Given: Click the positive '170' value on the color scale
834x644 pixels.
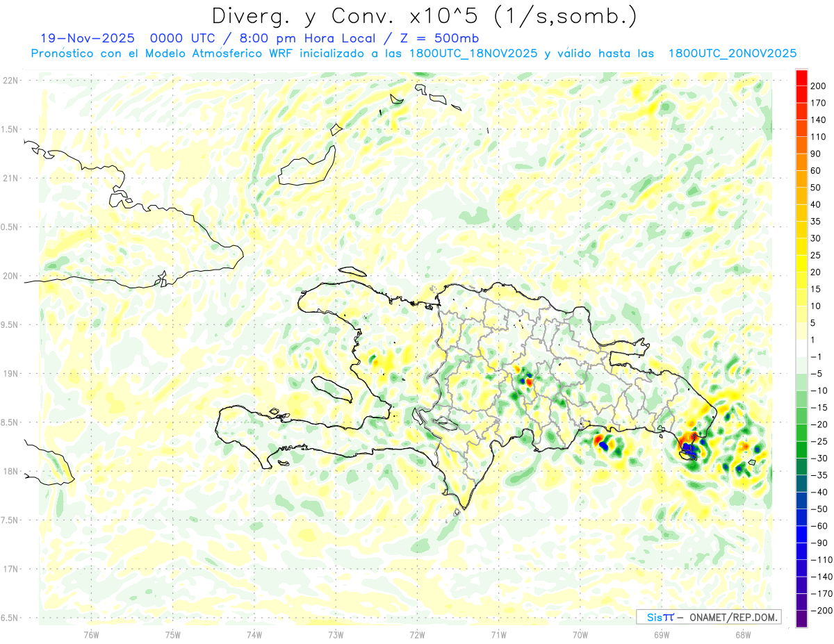Looking at the screenshot, I should coord(819,103).
